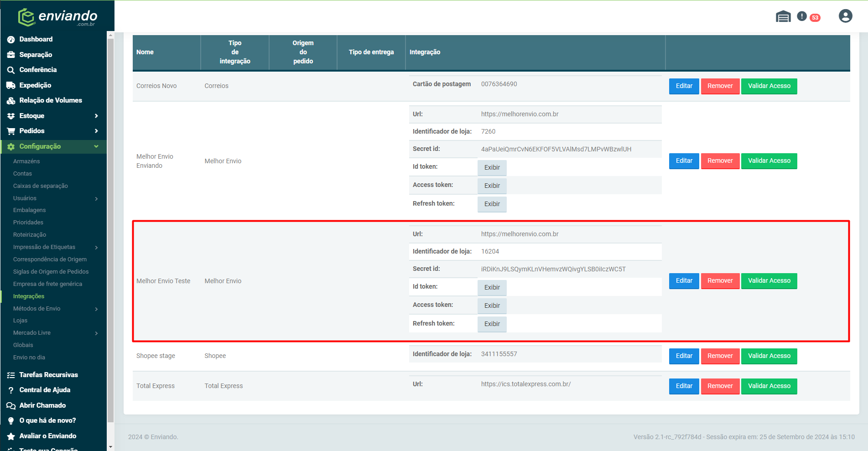
Task: Open the Lojas menu item
Action: pos(21,321)
